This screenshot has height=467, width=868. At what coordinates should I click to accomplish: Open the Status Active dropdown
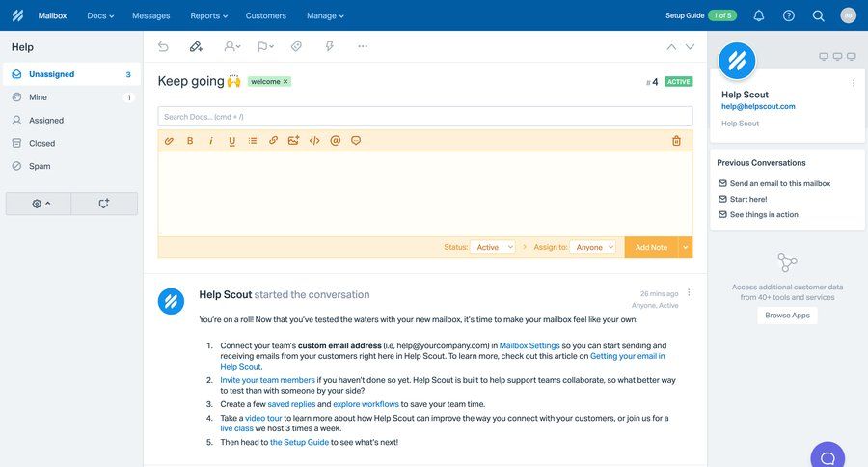[x=493, y=247]
